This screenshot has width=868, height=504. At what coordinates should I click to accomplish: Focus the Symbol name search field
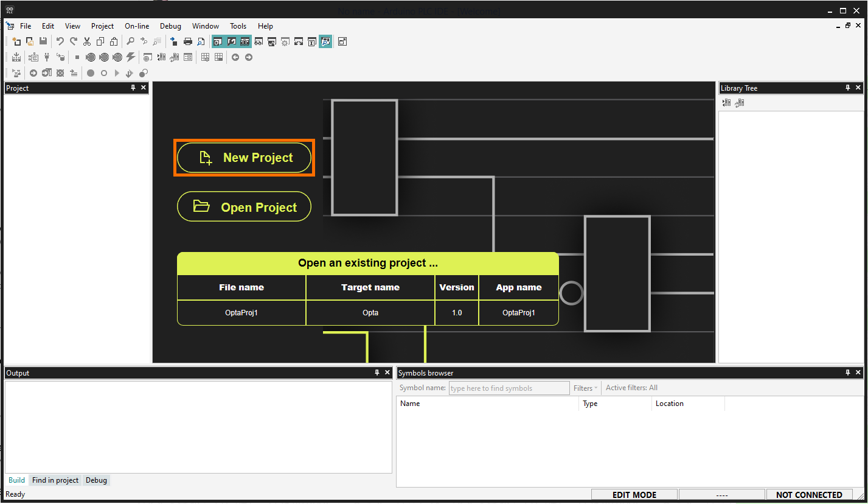tap(509, 388)
